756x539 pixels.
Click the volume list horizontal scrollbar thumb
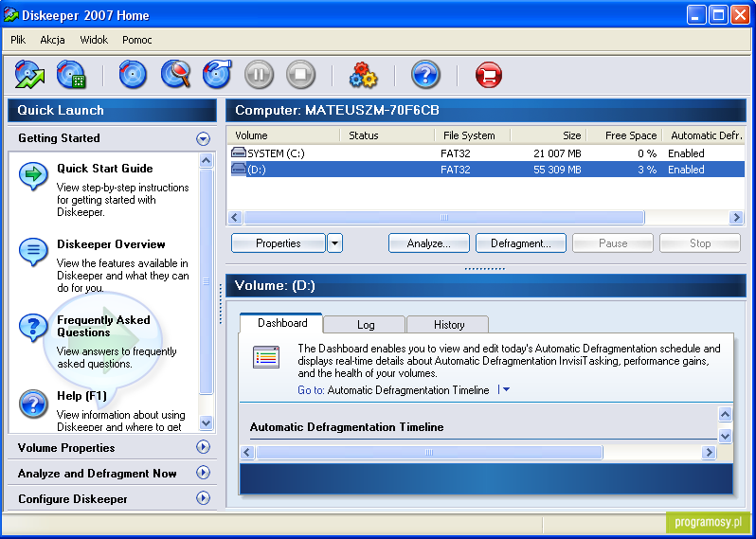pyautogui.click(x=444, y=218)
